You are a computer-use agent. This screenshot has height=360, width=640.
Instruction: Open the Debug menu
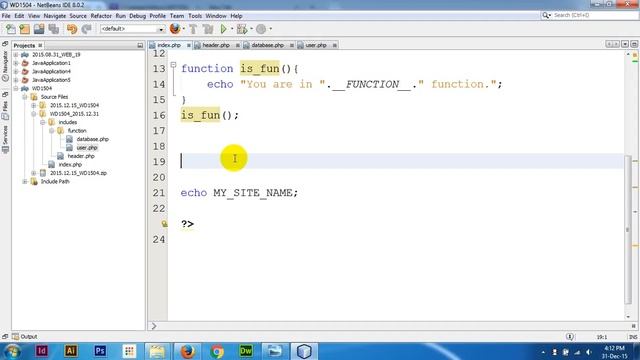coord(137,16)
